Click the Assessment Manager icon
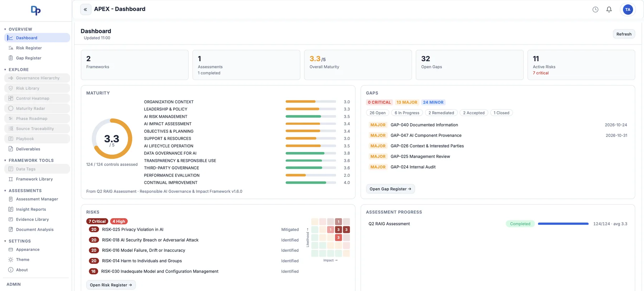The height and width of the screenshot is (291, 644). coord(11,199)
